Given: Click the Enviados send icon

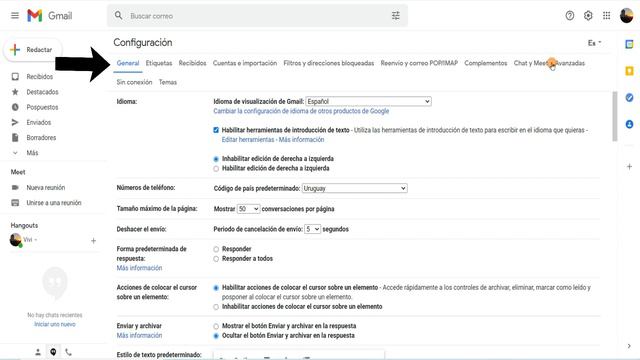Looking at the screenshot, I should 15,122.
